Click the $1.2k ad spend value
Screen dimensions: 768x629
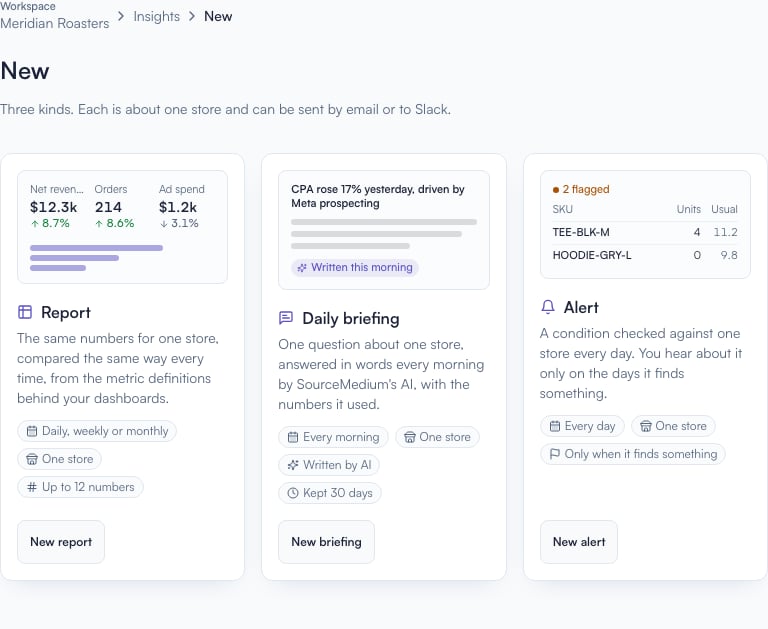click(178, 207)
